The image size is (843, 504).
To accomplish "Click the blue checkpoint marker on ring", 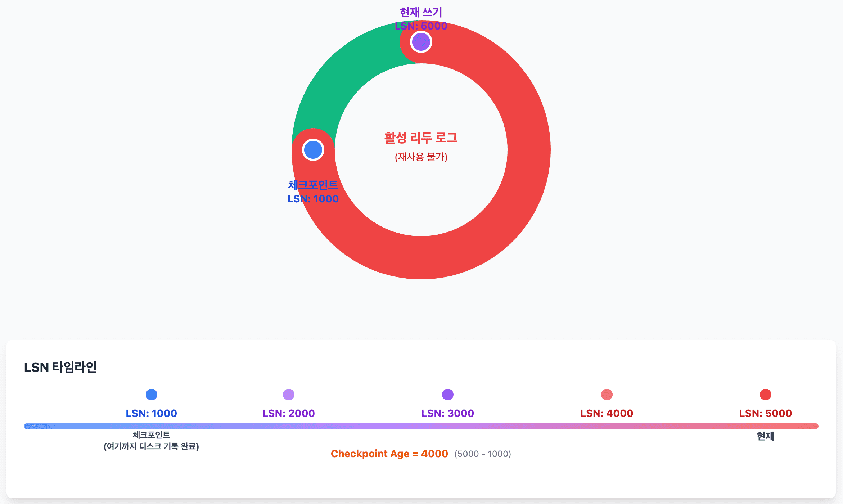I will coord(313,150).
